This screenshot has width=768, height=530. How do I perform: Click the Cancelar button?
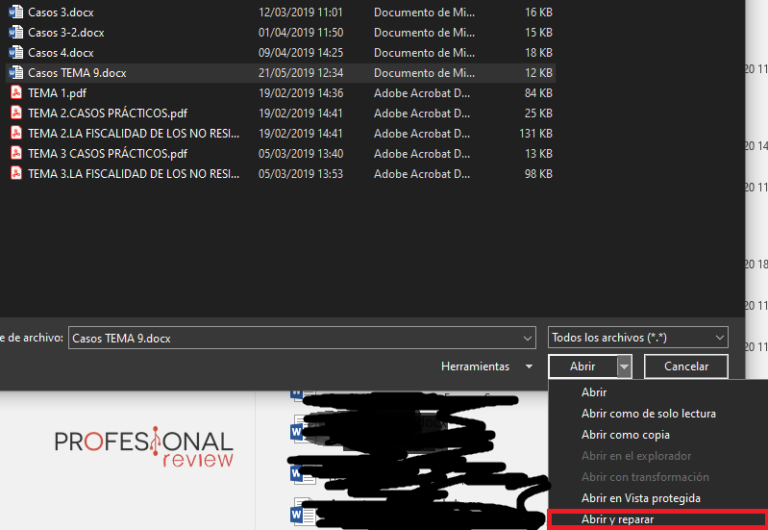686,366
